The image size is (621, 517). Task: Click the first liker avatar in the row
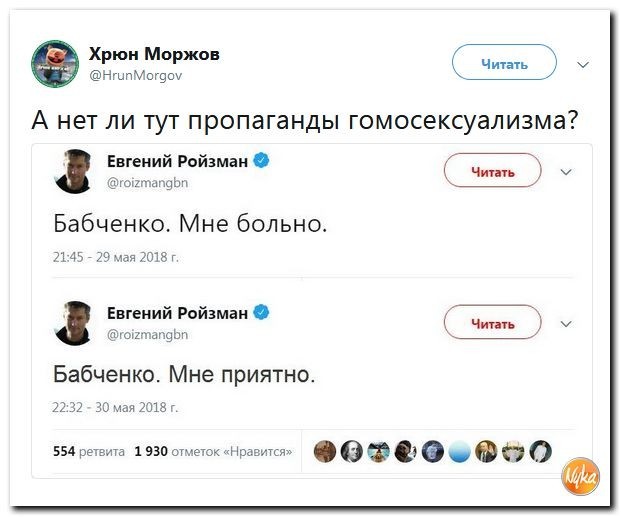pyautogui.click(x=326, y=451)
